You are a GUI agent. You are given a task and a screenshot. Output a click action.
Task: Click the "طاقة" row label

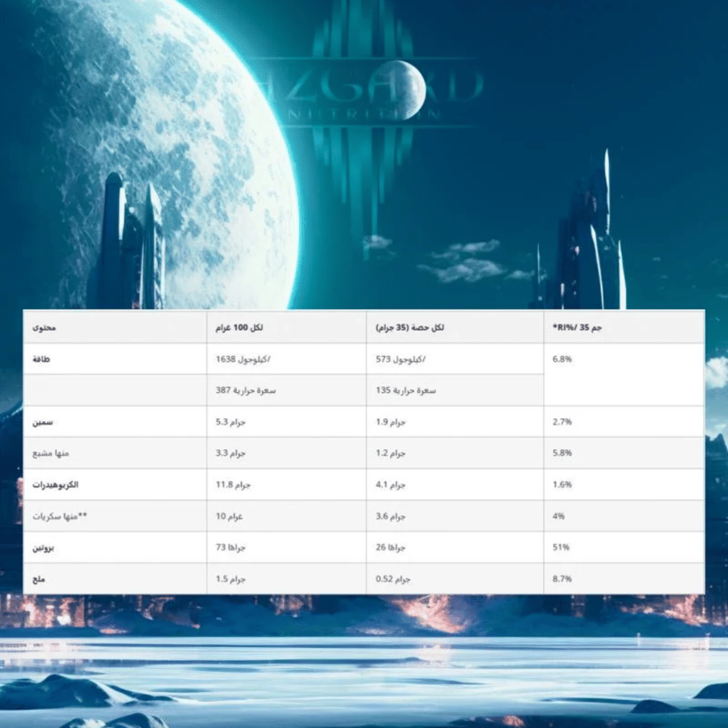(41, 359)
